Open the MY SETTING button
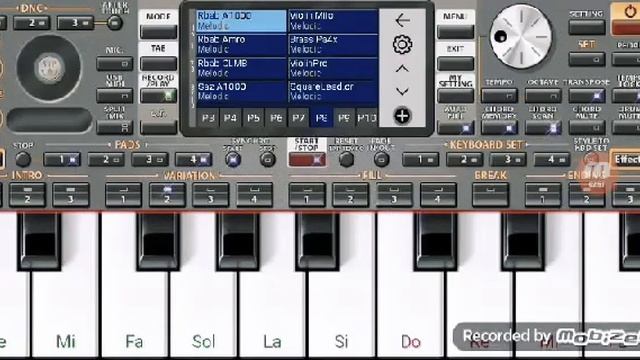This screenshot has width=640, height=360. coord(455,96)
